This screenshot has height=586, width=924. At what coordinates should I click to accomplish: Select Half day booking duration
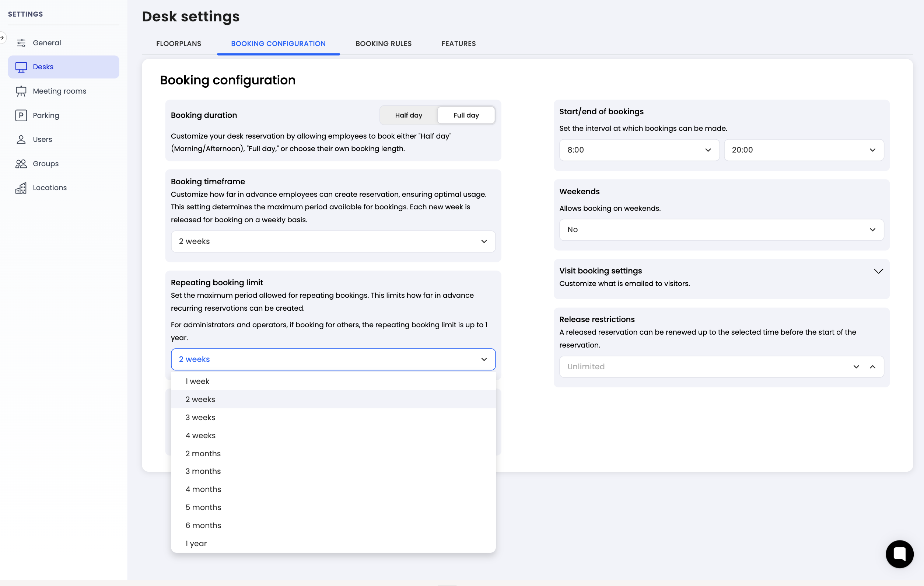(408, 115)
